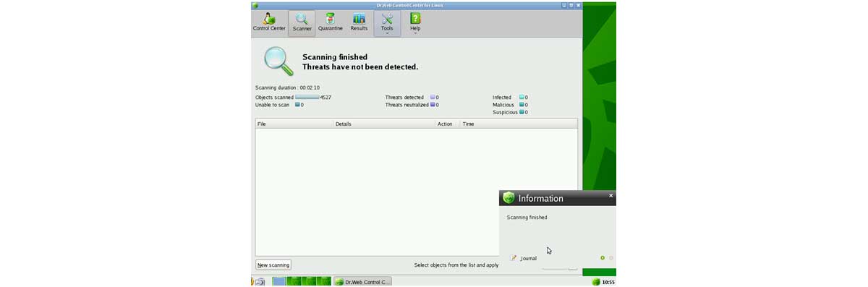Viewport: 868px width, 287px height.
Task: Click the desktop icon at taskbar left
Action: click(x=259, y=282)
